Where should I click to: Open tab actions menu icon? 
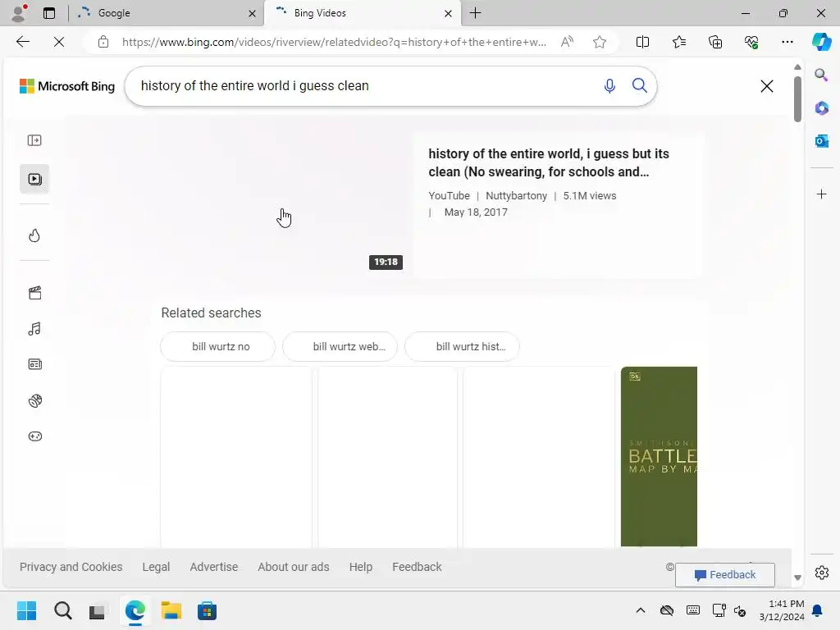[x=48, y=13]
